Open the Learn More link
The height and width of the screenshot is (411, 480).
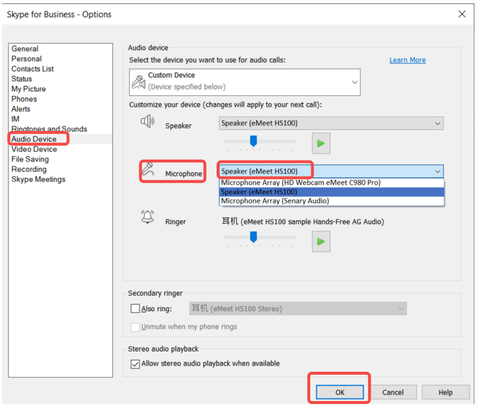point(407,60)
